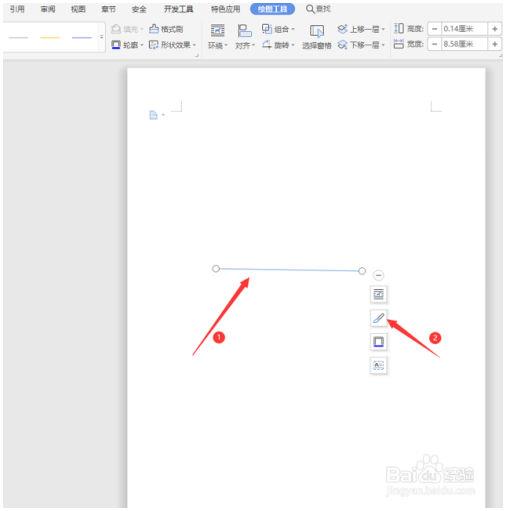
Task: Open the Developer Tools (开发工具) tab
Action: pos(178,9)
